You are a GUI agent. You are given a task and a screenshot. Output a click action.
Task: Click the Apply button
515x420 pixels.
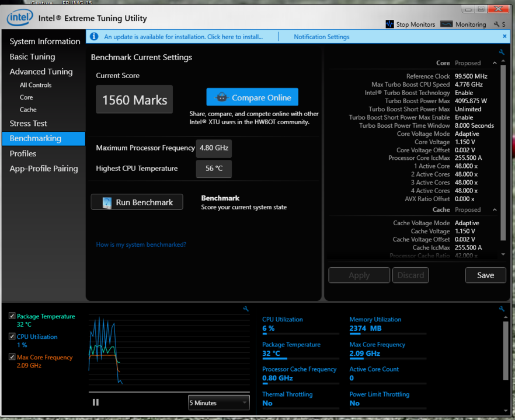pyautogui.click(x=359, y=275)
